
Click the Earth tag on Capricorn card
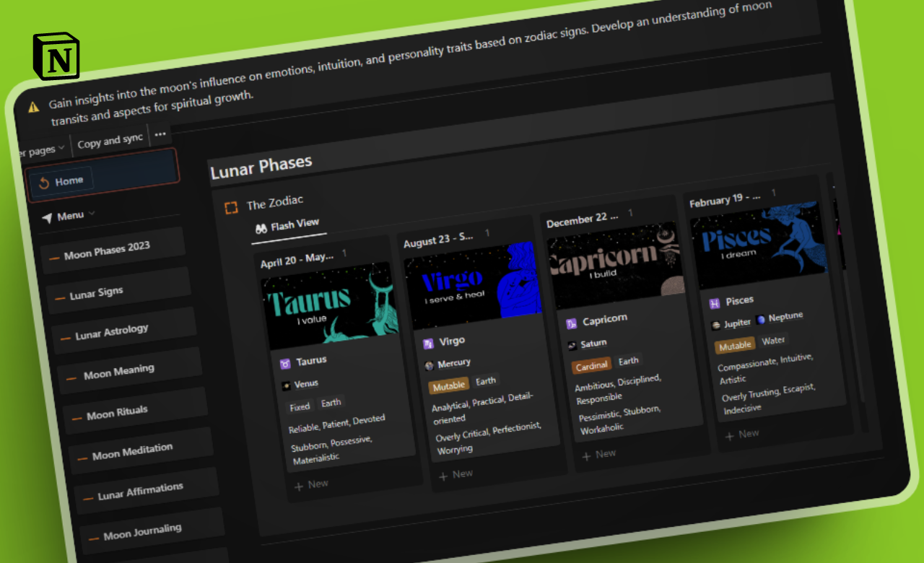(629, 360)
